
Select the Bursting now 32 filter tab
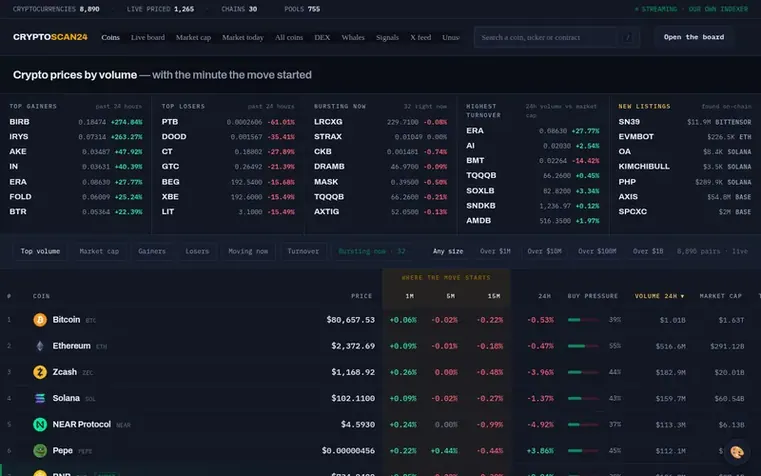click(372, 251)
